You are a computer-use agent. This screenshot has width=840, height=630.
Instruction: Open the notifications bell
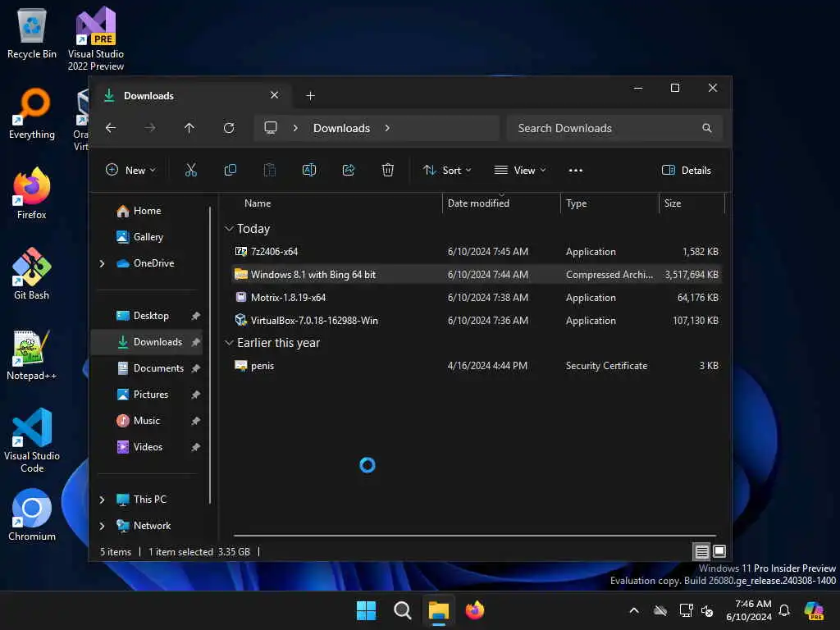coord(784,610)
